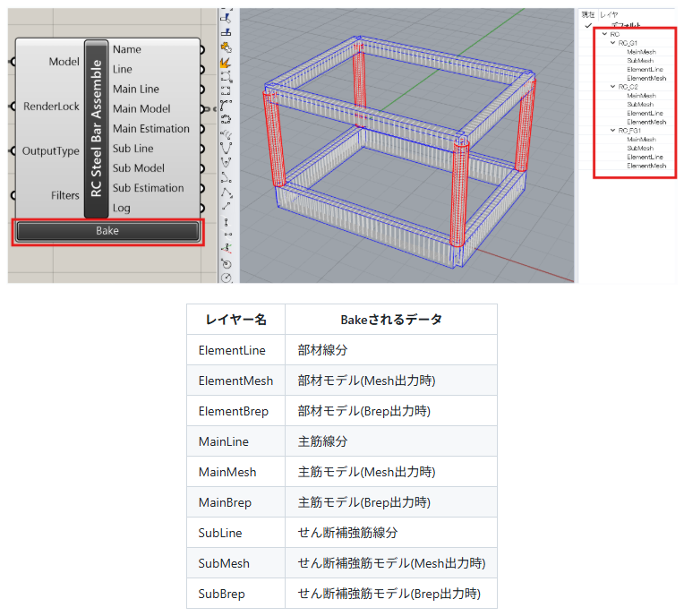
Task: Click the レイヤ column header
Action: point(610,14)
